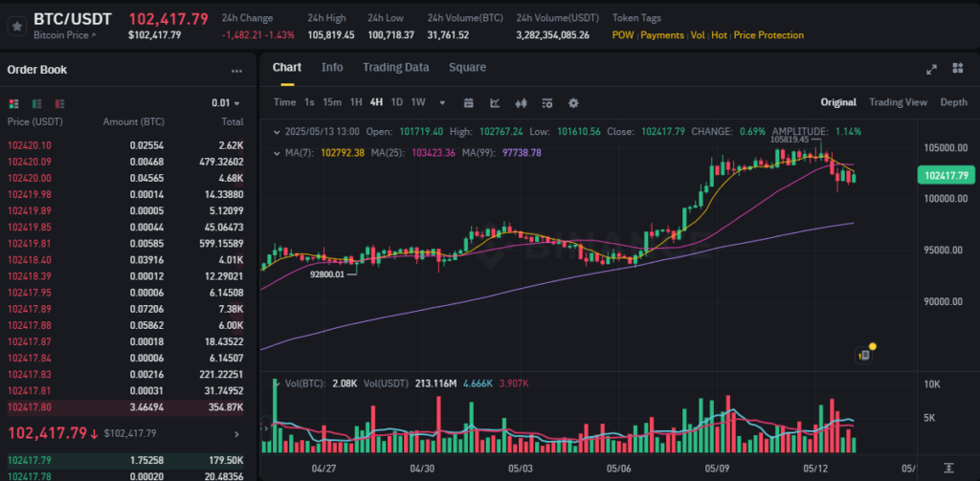The image size is (980, 481).
Task: Click the POW token tag
Action: (x=622, y=35)
